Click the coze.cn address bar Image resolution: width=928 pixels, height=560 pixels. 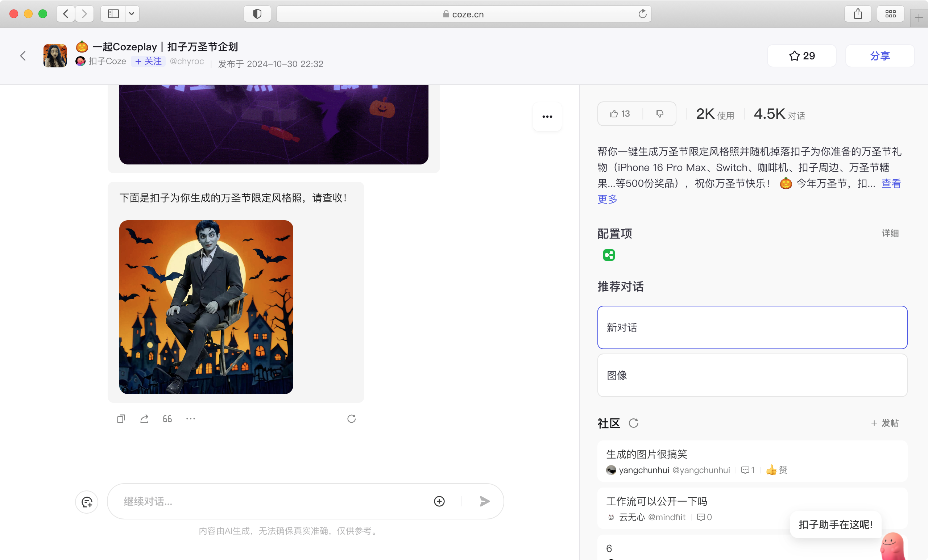pyautogui.click(x=464, y=14)
